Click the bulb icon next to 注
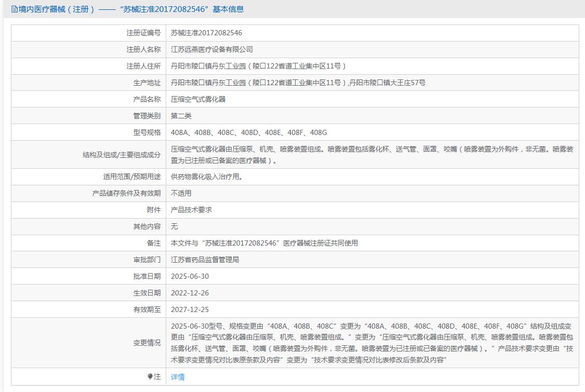This screenshot has width=585, height=392. tap(151, 376)
